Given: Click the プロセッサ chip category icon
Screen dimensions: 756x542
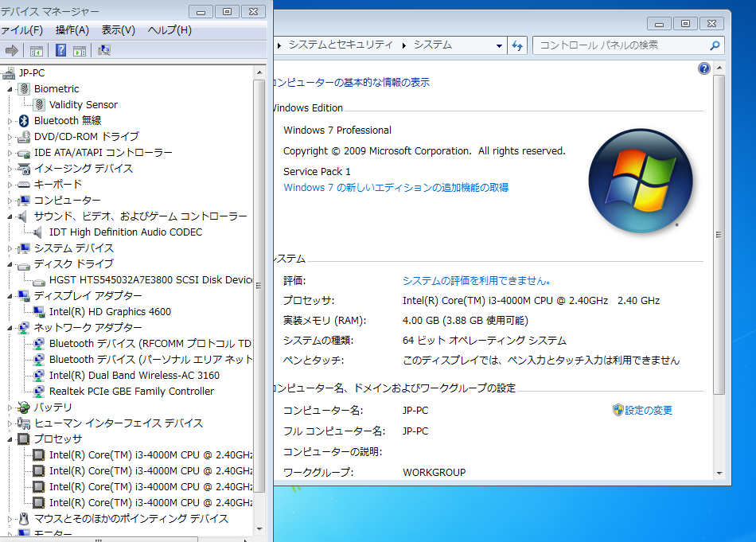Looking at the screenshot, I should click(x=24, y=439).
